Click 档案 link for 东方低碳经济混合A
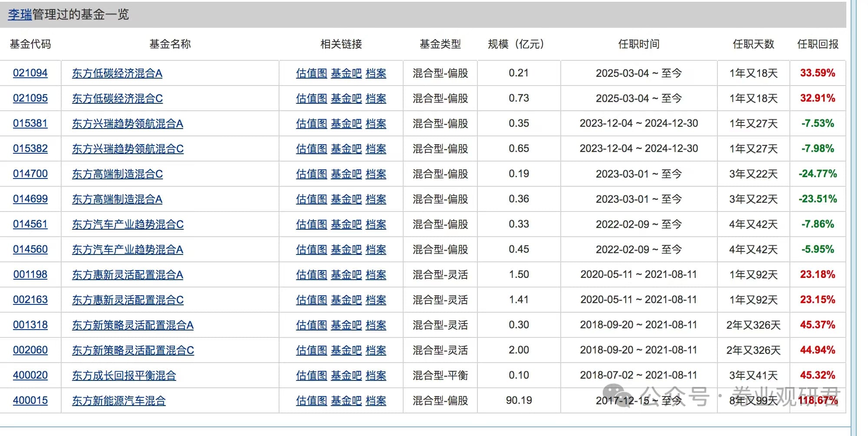 (376, 73)
